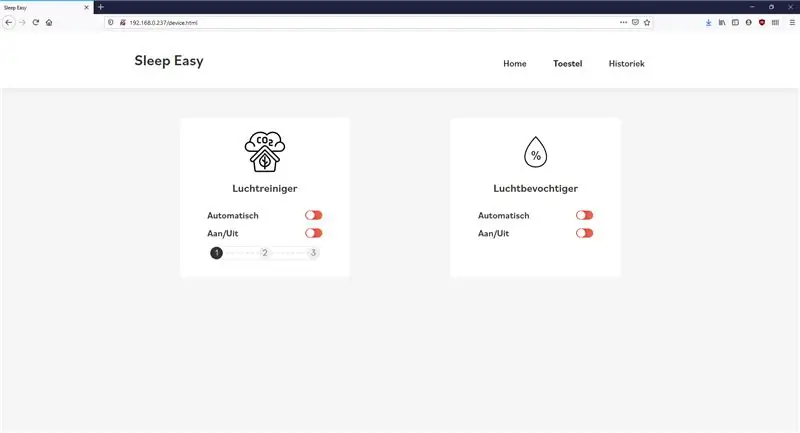Go to the browser home page icon
This screenshot has height=433, width=800.
49,22
